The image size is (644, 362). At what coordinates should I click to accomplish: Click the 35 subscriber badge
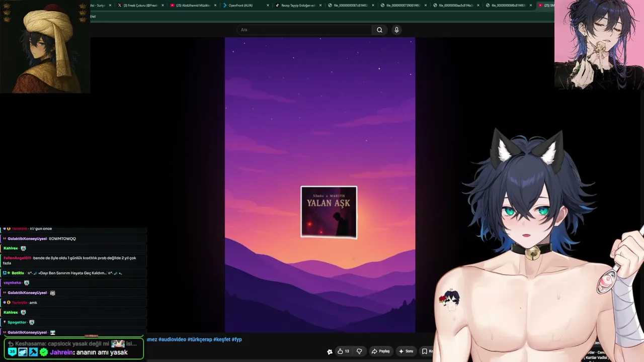pos(12,352)
